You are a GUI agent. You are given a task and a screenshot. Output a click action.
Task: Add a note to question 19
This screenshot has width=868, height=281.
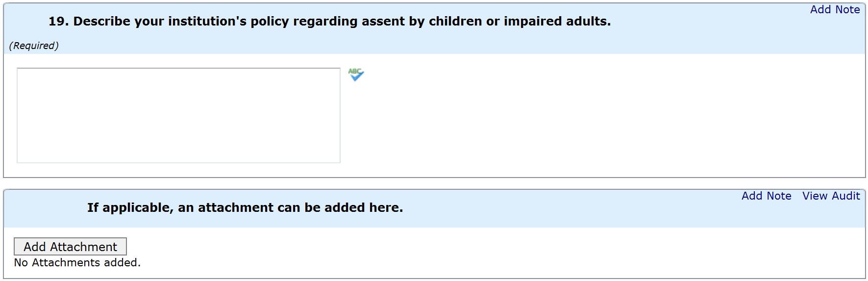835,10
